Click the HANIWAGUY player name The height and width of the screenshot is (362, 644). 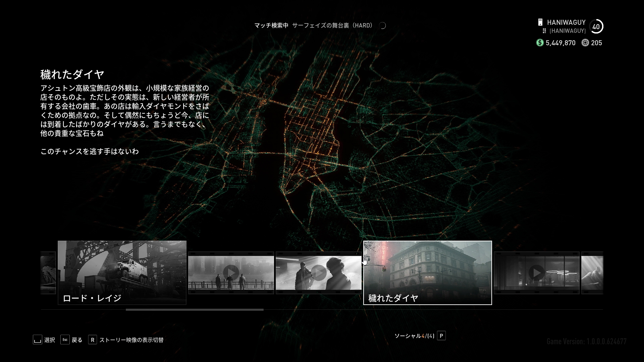click(x=566, y=22)
